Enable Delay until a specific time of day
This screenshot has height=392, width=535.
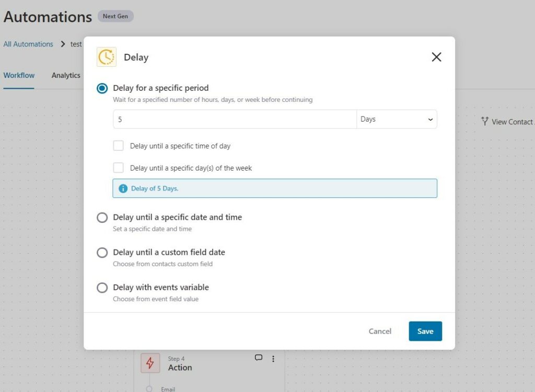pyautogui.click(x=119, y=146)
